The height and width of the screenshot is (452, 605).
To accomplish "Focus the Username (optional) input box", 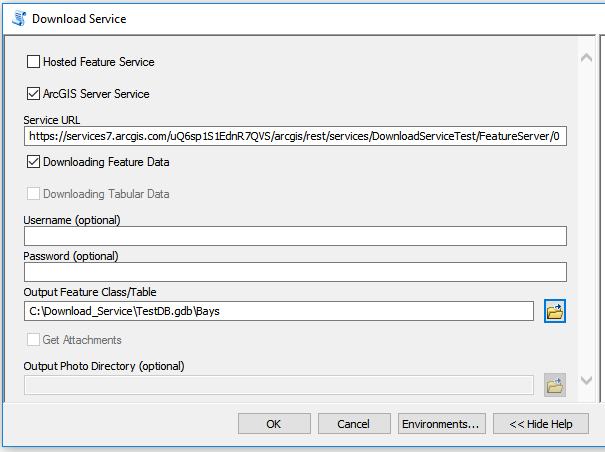I will (295, 236).
